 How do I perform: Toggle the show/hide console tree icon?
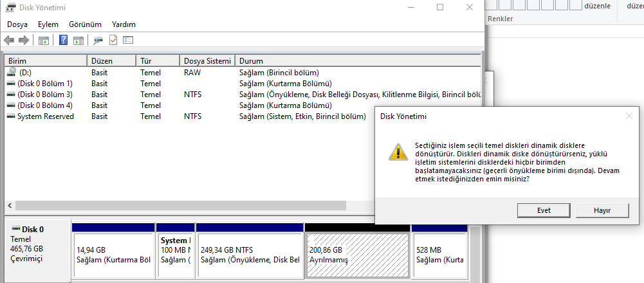pyautogui.click(x=44, y=41)
